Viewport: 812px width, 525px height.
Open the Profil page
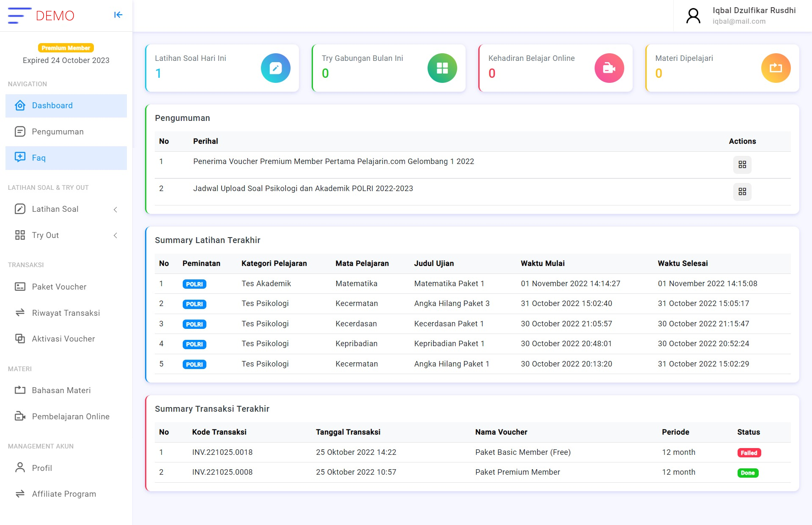(x=66, y=468)
